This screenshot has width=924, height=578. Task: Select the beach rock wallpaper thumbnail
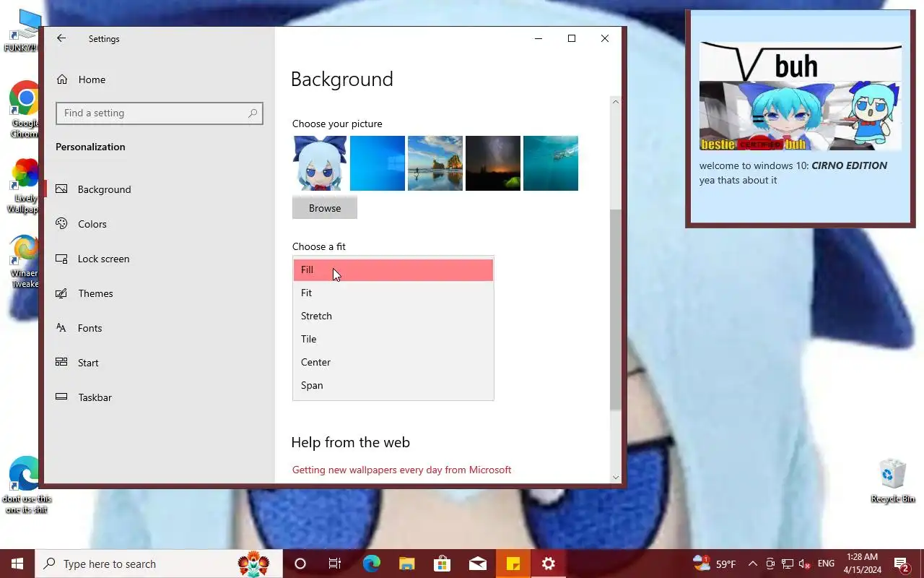pos(435,163)
